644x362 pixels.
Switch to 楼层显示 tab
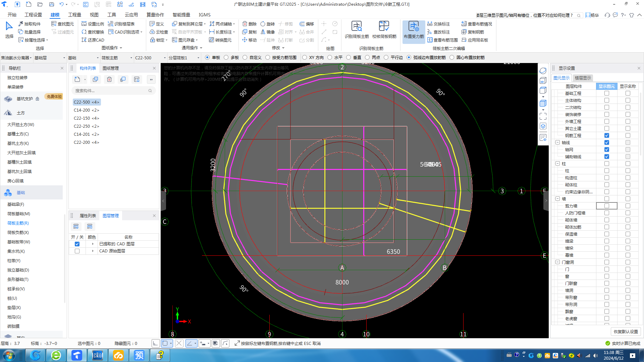click(x=583, y=78)
